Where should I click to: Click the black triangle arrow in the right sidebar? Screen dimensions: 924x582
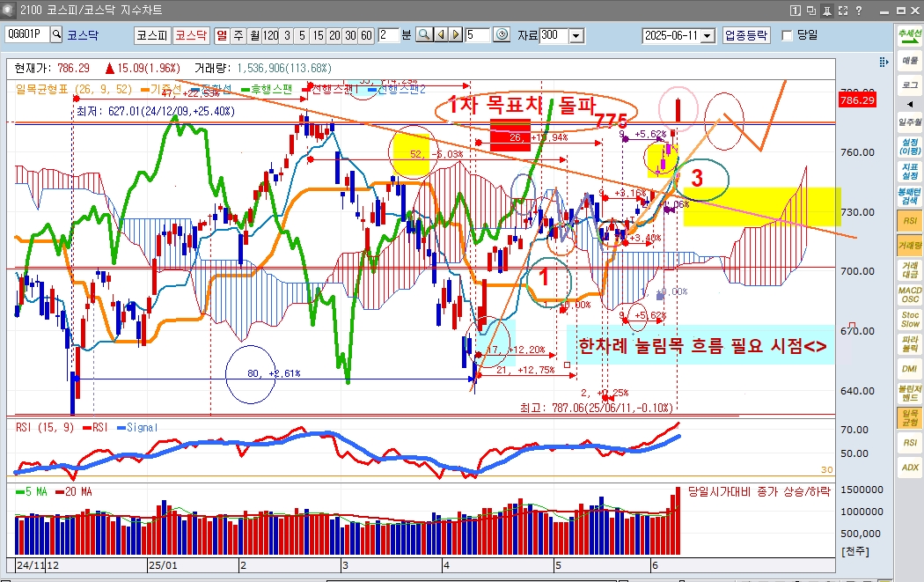910,104
